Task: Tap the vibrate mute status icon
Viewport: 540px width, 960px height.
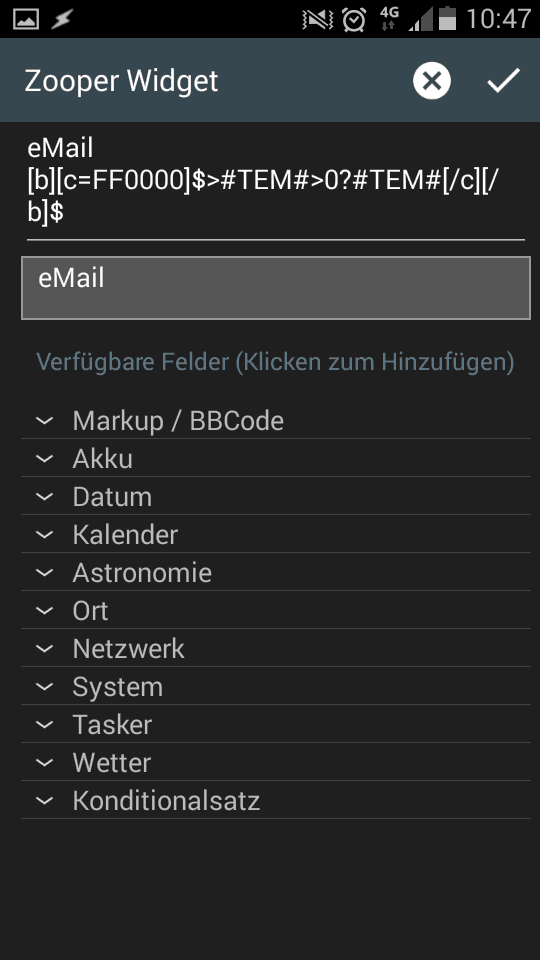Action: tap(318, 20)
